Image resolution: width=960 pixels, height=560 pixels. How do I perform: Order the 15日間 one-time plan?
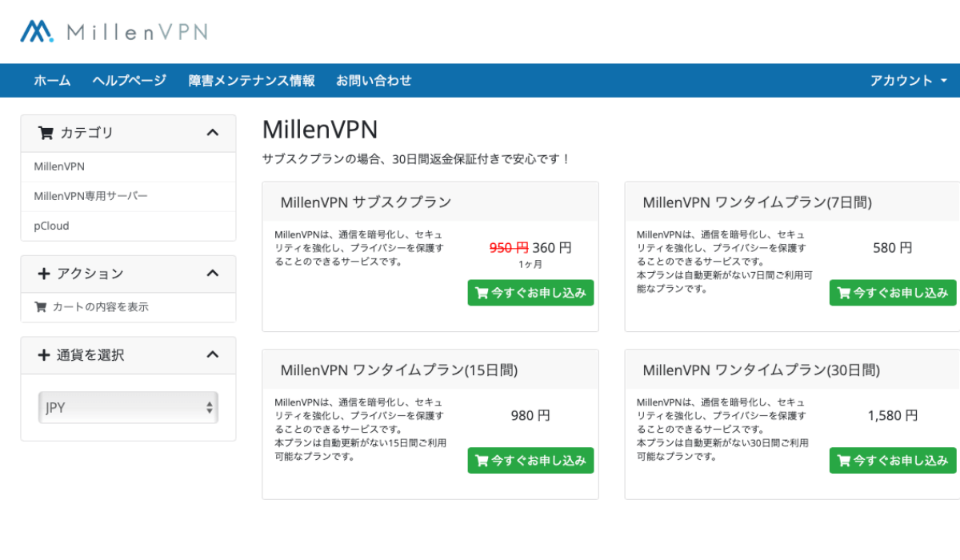[x=530, y=461]
